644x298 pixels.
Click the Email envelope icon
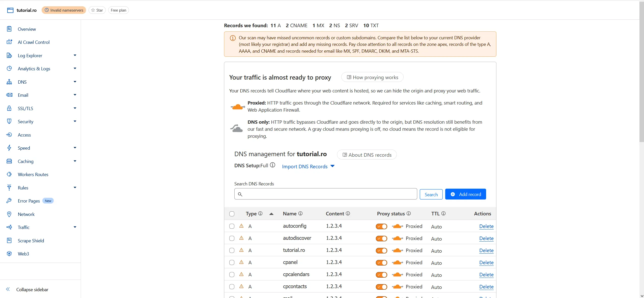tap(9, 95)
